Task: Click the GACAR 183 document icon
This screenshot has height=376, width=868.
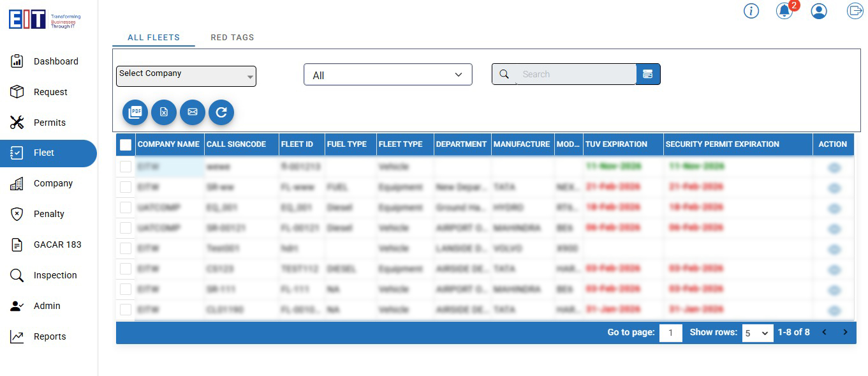Action: point(17,244)
